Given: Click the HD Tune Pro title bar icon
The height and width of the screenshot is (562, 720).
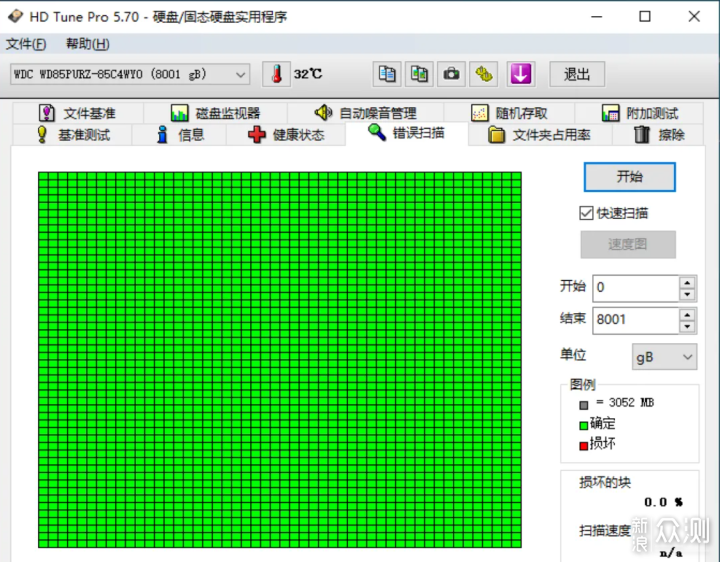Looking at the screenshot, I should [x=16, y=17].
